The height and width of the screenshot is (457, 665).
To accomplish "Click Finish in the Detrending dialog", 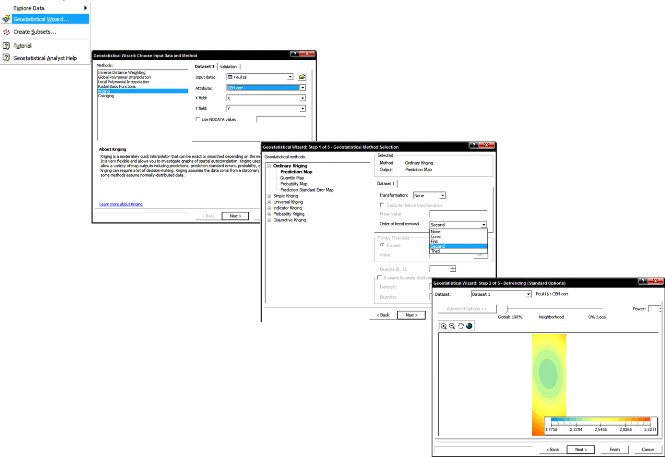I will [615, 449].
